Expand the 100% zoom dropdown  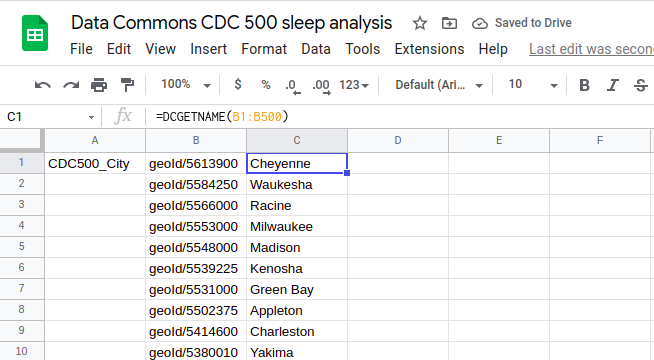186,85
